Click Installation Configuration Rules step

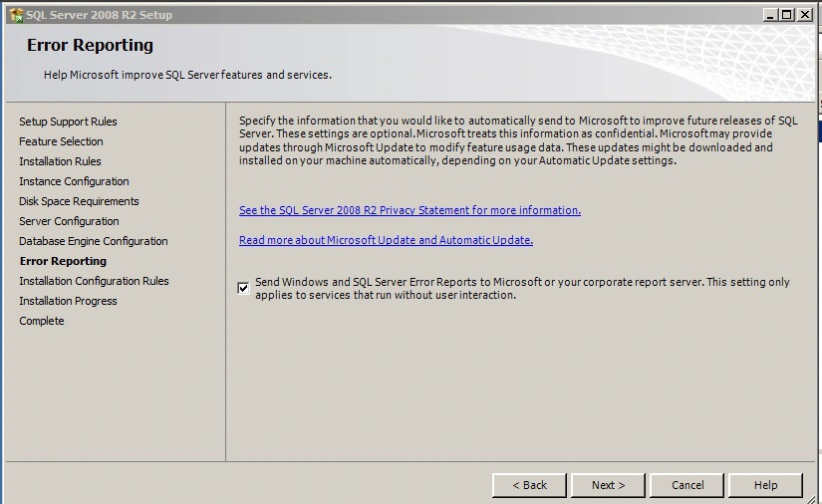[94, 281]
